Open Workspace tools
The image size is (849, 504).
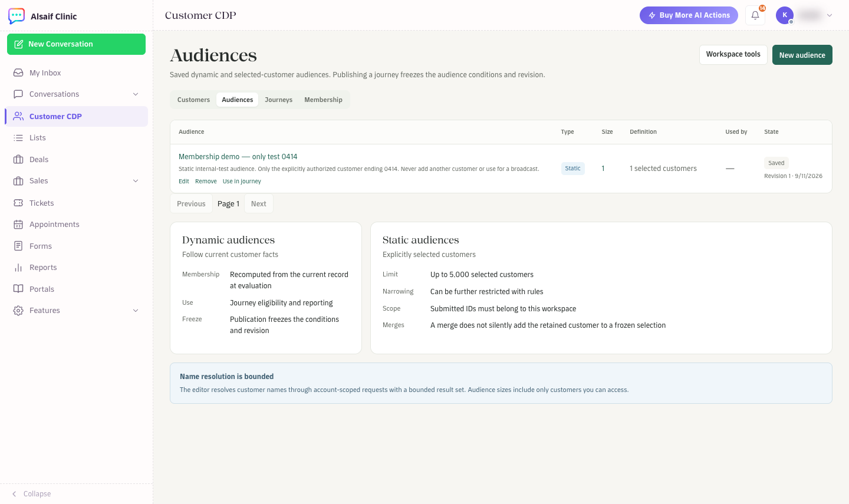point(733,54)
